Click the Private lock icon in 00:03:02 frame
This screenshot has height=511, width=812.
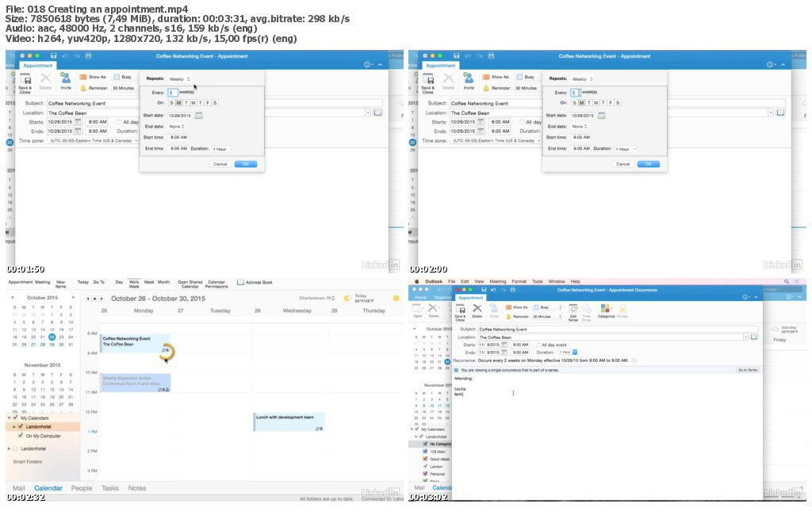pyautogui.click(x=622, y=309)
